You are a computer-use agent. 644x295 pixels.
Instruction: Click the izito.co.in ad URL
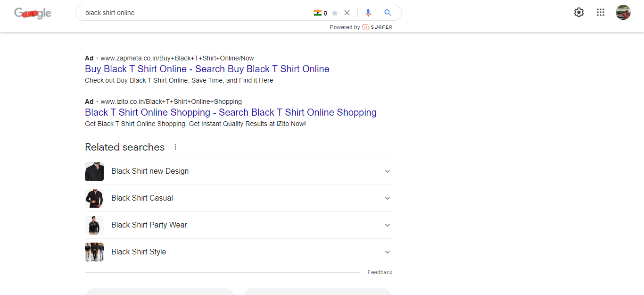tap(171, 101)
